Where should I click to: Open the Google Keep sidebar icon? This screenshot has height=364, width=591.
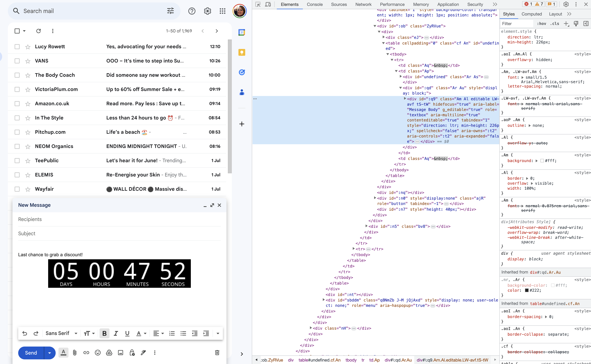(241, 52)
